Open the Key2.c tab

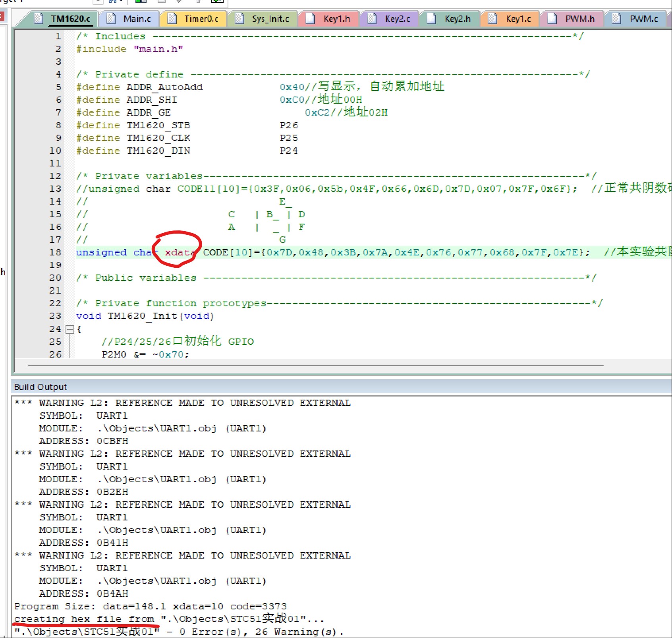pyautogui.click(x=390, y=19)
